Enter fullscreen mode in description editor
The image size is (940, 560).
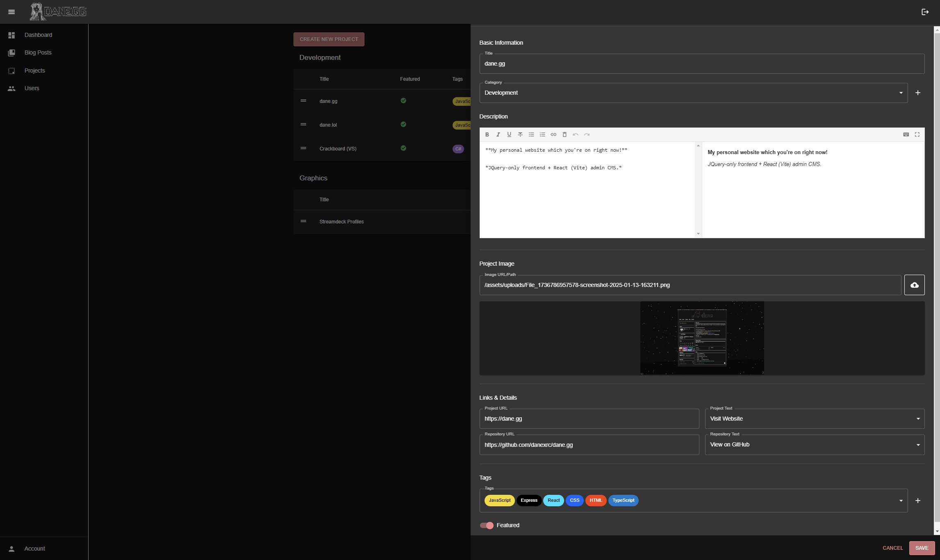tap(917, 134)
